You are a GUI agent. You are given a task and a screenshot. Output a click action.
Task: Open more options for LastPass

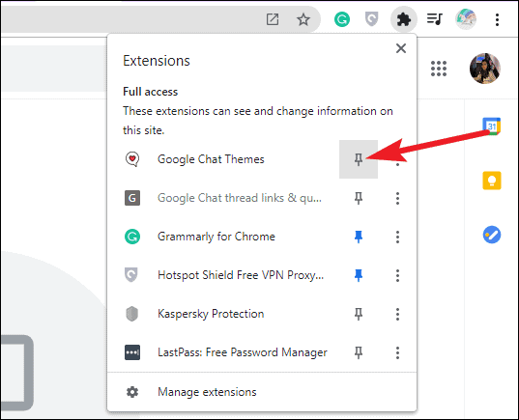(397, 352)
